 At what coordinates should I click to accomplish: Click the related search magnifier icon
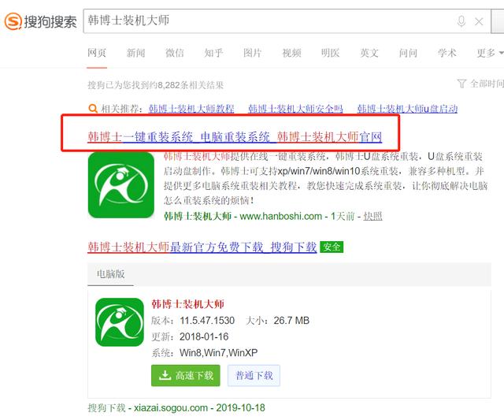(93, 109)
